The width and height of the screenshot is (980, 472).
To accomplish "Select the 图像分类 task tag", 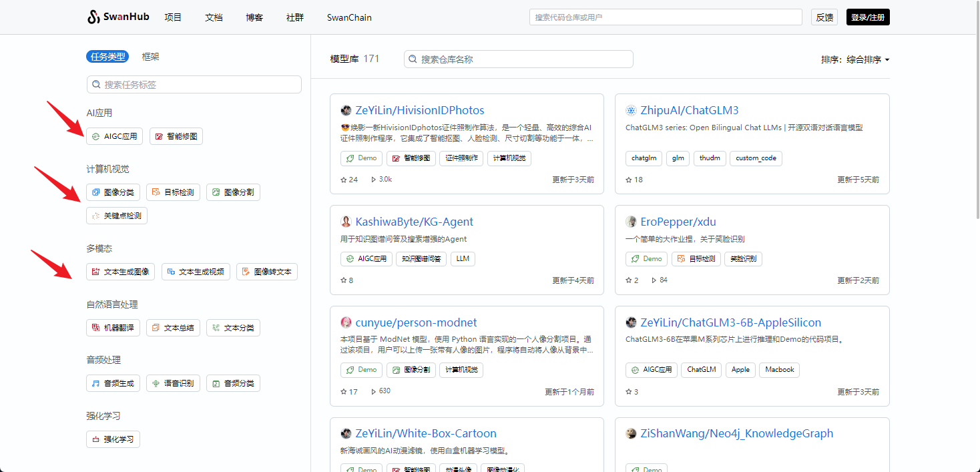I will click(x=113, y=192).
